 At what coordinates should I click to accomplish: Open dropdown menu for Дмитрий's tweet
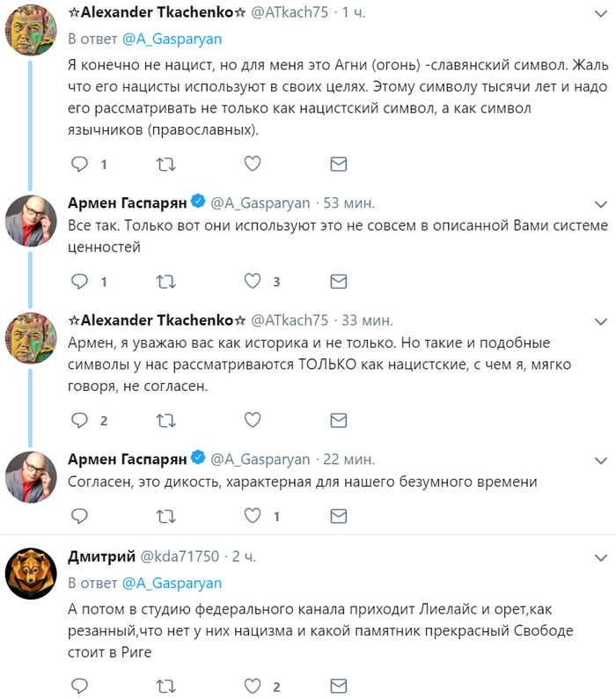tap(600, 557)
